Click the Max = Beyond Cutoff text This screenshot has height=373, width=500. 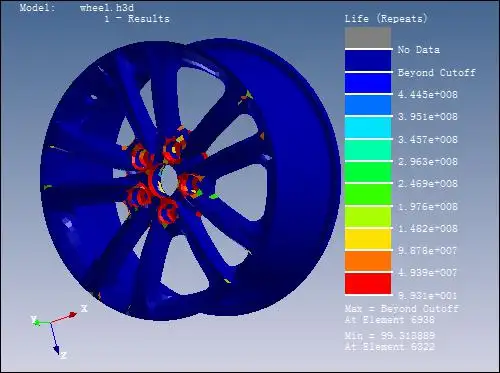pyautogui.click(x=402, y=309)
